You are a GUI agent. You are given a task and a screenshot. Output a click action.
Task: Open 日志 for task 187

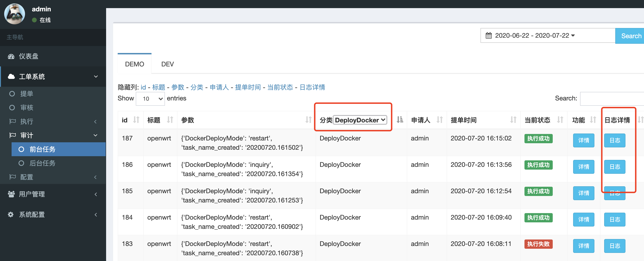point(615,140)
